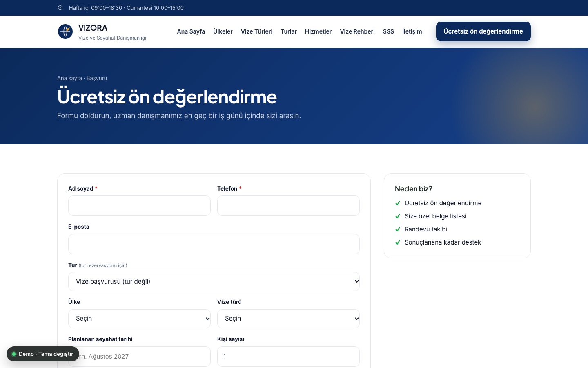
Task: Focus the Telefon input field
Action: (x=288, y=206)
